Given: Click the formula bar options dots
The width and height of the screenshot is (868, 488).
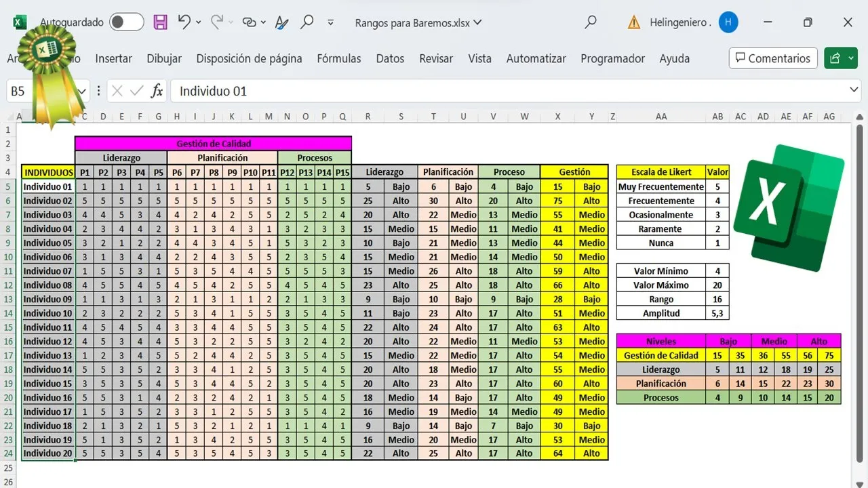Looking at the screenshot, I should click(x=99, y=91).
